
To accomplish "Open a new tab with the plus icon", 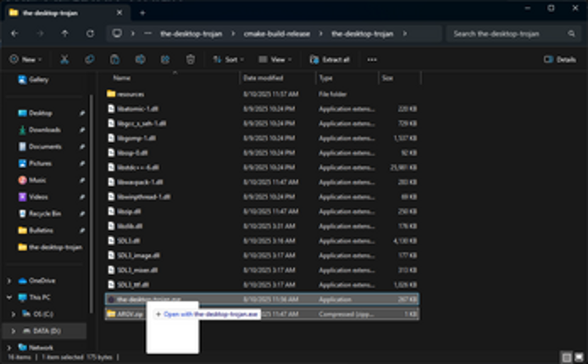I will pyautogui.click(x=142, y=13).
